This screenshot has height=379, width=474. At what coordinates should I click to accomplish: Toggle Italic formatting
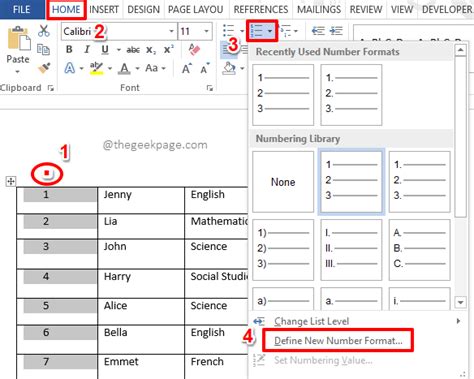(87, 50)
